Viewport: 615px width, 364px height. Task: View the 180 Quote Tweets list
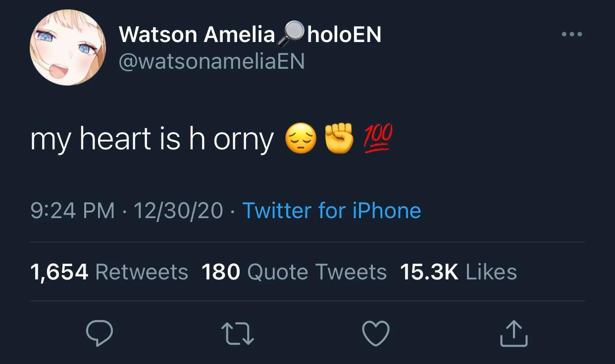click(294, 272)
